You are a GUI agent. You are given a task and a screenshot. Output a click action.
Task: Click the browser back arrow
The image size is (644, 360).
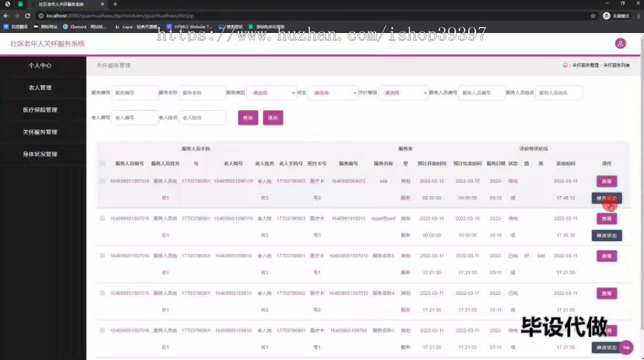(x=6, y=16)
